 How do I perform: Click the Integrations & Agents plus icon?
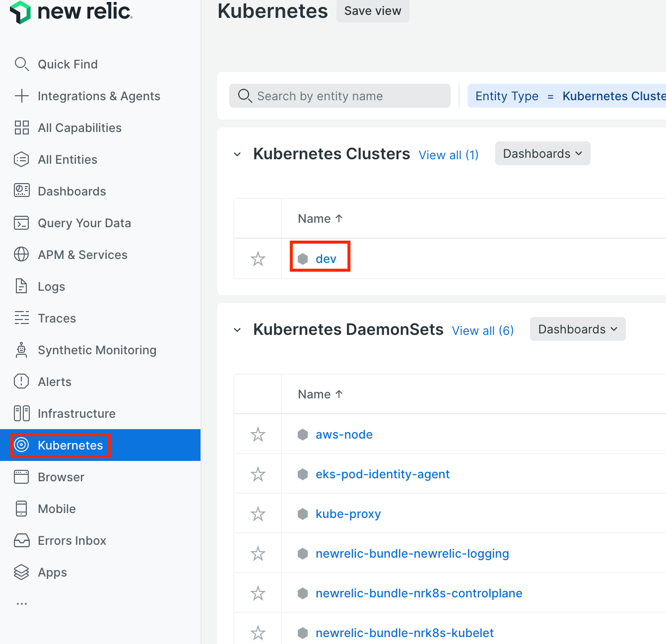pyautogui.click(x=21, y=96)
